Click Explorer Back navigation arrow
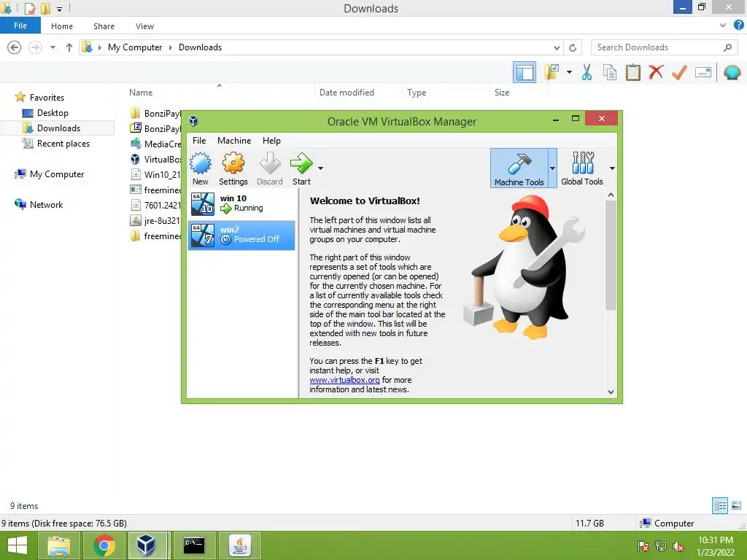Viewport: 747px width, 560px height. pyautogui.click(x=15, y=47)
